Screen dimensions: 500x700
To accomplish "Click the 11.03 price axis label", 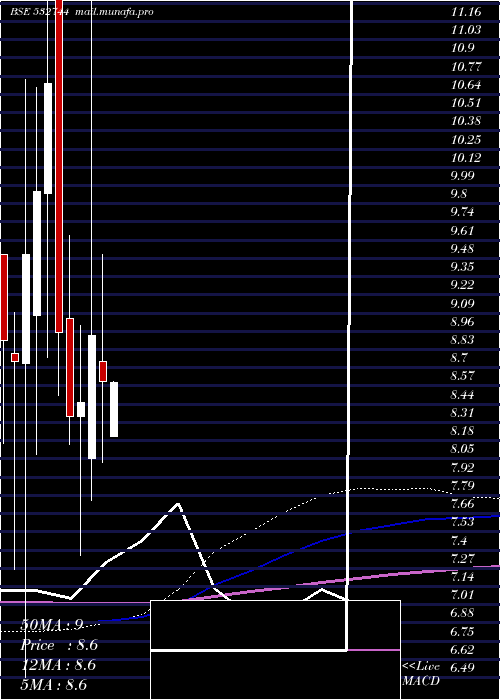I will tap(466, 30).
